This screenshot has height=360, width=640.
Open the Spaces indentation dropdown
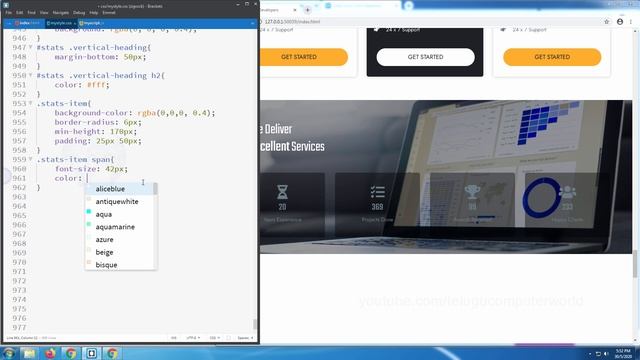click(x=245, y=338)
